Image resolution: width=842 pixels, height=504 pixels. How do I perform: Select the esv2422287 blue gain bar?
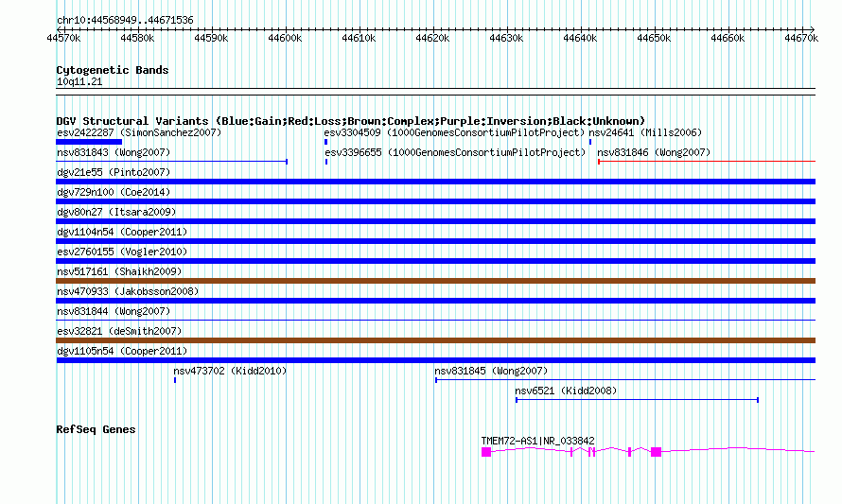point(89,142)
